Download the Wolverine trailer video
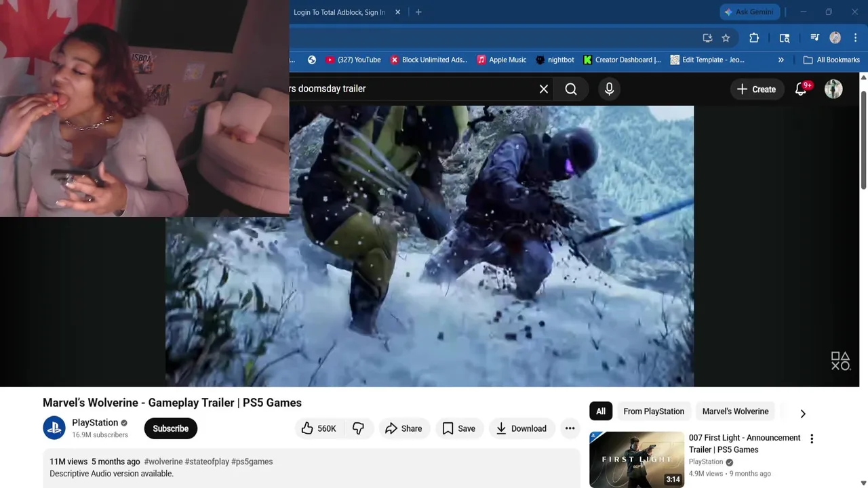This screenshot has width=868, height=488. (x=521, y=428)
